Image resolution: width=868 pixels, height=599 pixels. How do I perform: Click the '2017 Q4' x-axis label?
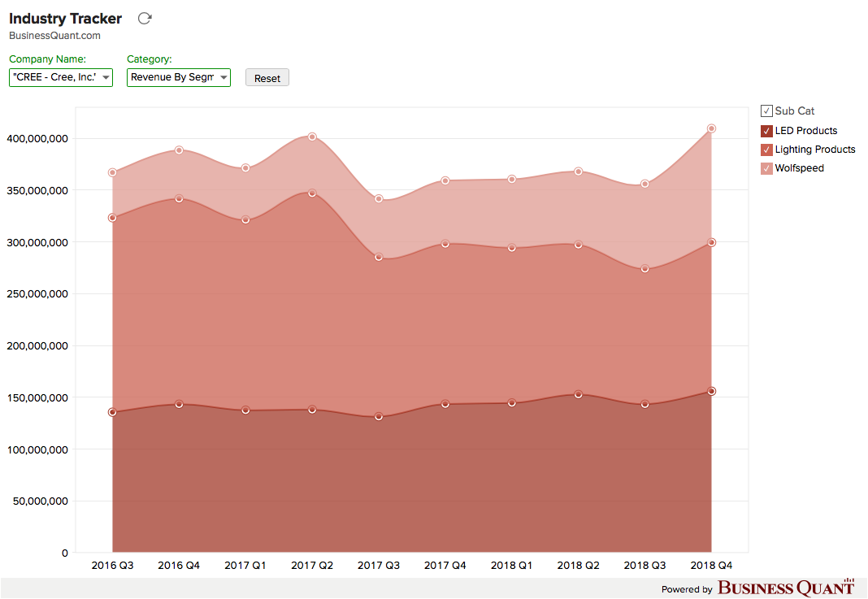pos(445,565)
